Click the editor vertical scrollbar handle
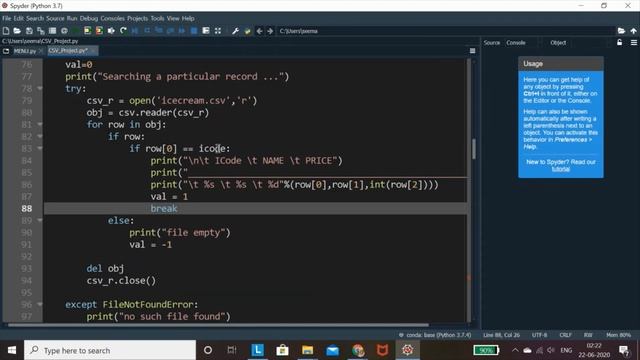The image size is (640, 360). [x=474, y=149]
